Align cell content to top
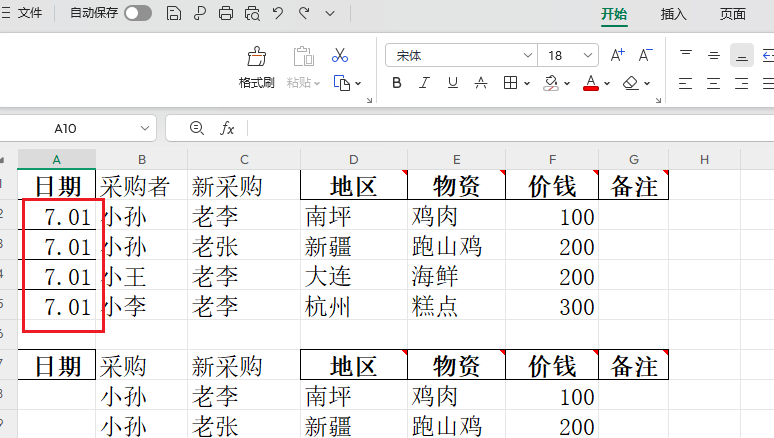Screen dimensions: 774x438 [686, 55]
